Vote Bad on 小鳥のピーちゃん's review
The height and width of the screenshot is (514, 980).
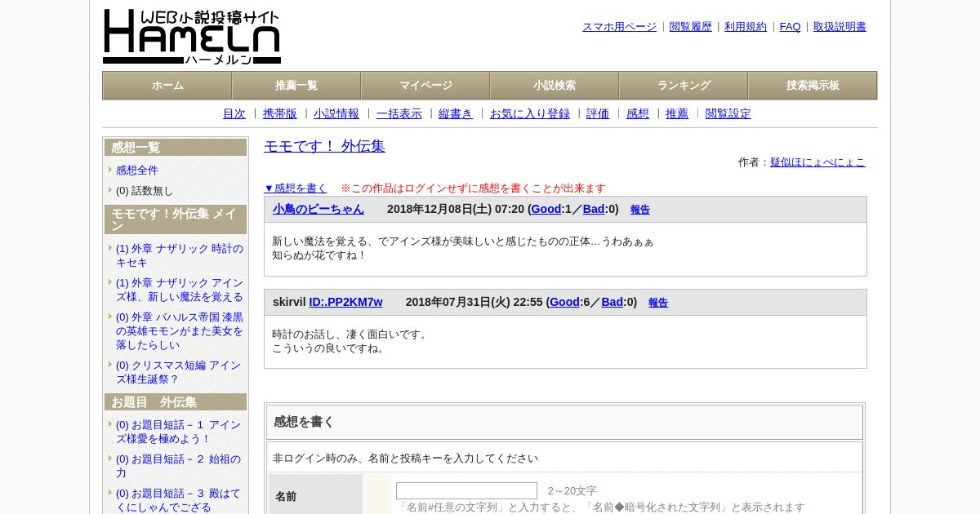[594, 209]
